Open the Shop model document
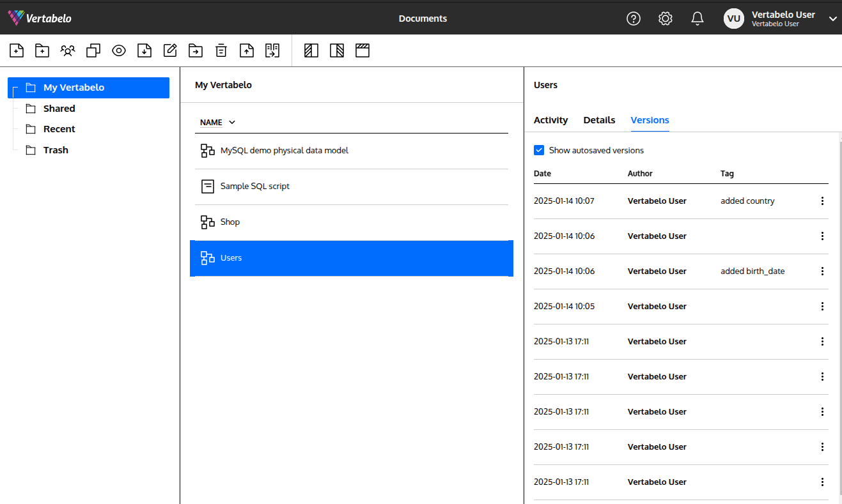This screenshot has height=504, width=842. [230, 222]
